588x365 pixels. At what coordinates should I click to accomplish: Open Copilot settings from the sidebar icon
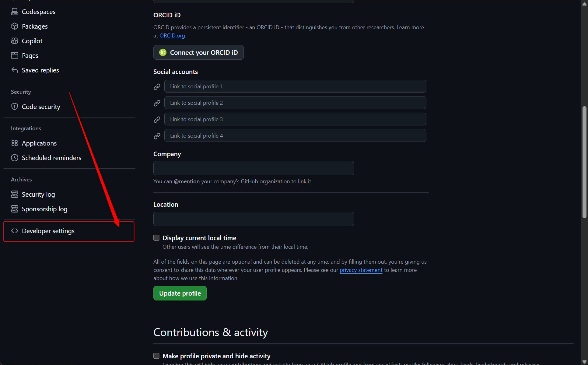(14, 40)
